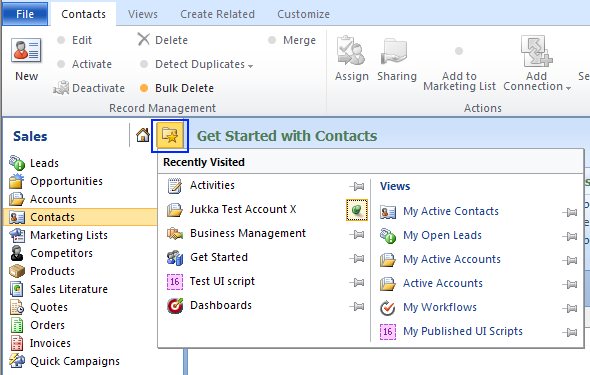Image resolution: width=590 pixels, height=375 pixels.
Task: Open Business Management from Recently Visited
Action: click(x=236, y=233)
